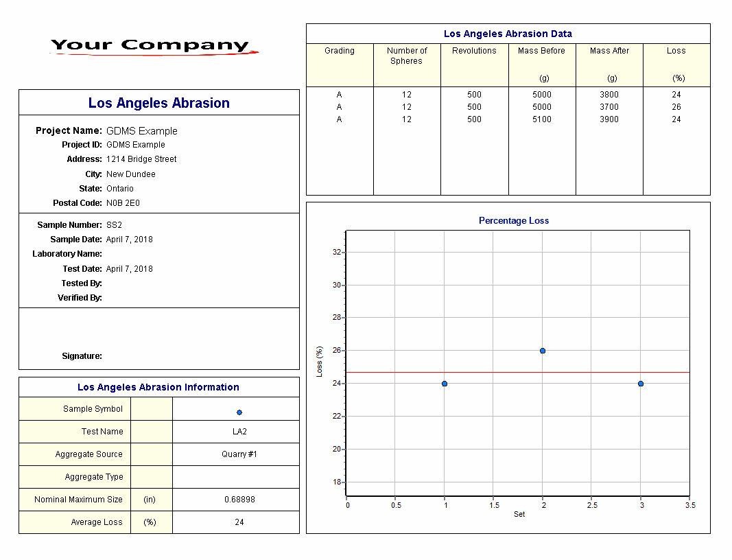Select the Mass Before column header

pos(541,51)
